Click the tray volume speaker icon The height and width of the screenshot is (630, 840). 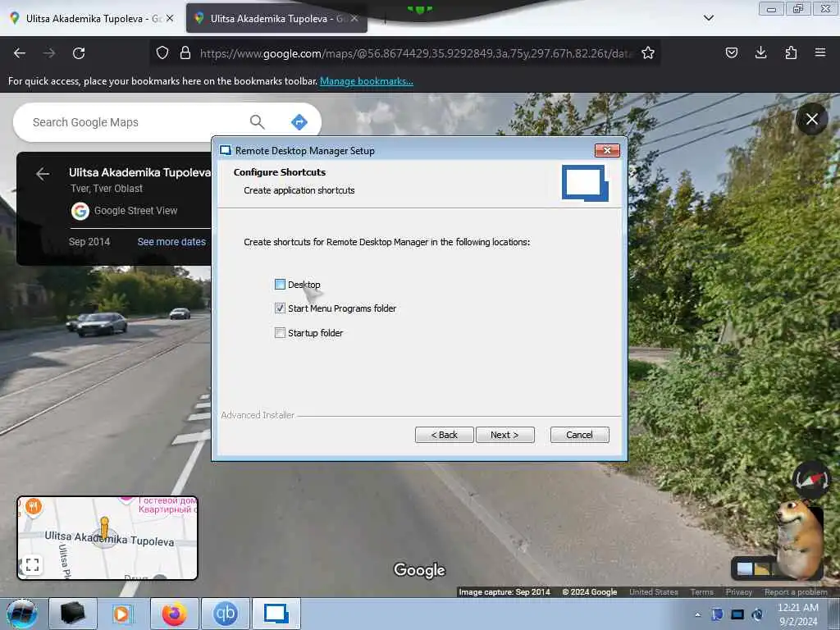757,614
